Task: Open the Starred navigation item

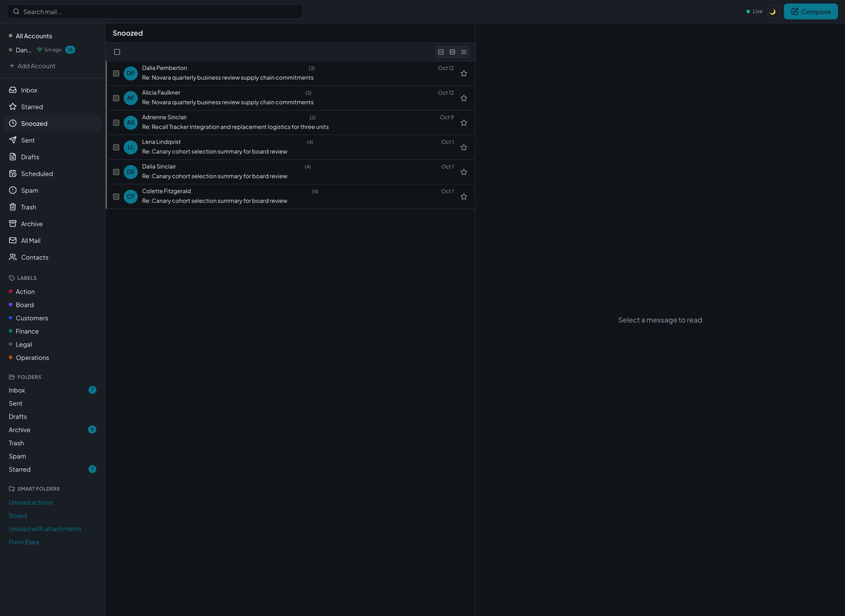Action: [x=53, y=107]
